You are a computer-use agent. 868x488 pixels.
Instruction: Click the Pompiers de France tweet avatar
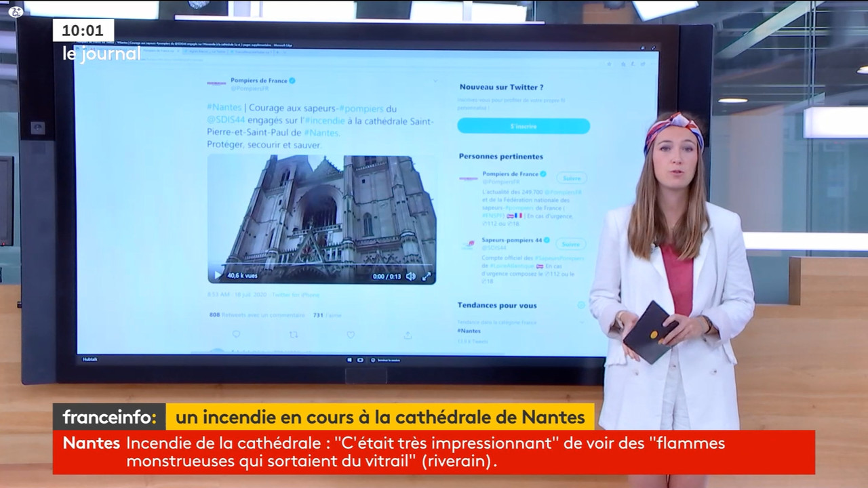[216, 83]
